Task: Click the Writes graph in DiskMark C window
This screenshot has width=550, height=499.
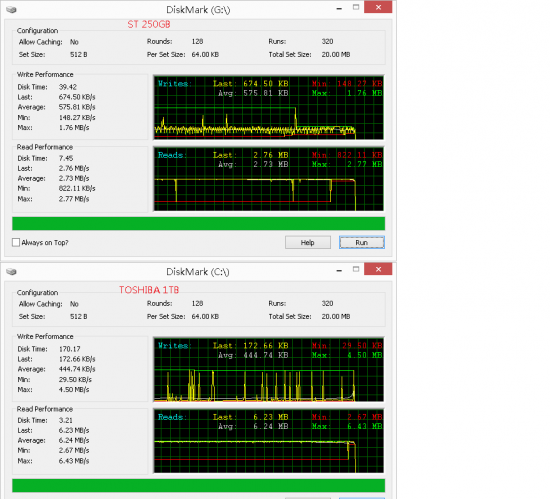Action: coord(269,369)
